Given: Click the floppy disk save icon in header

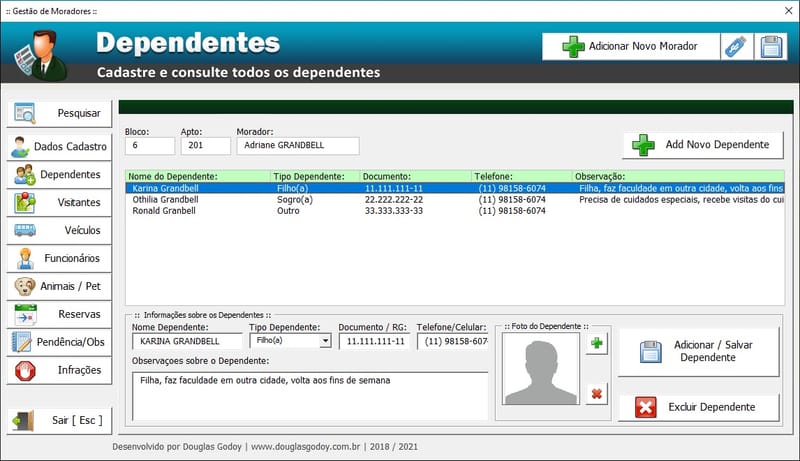Looking at the screenshot, I should tap(770, 46).
